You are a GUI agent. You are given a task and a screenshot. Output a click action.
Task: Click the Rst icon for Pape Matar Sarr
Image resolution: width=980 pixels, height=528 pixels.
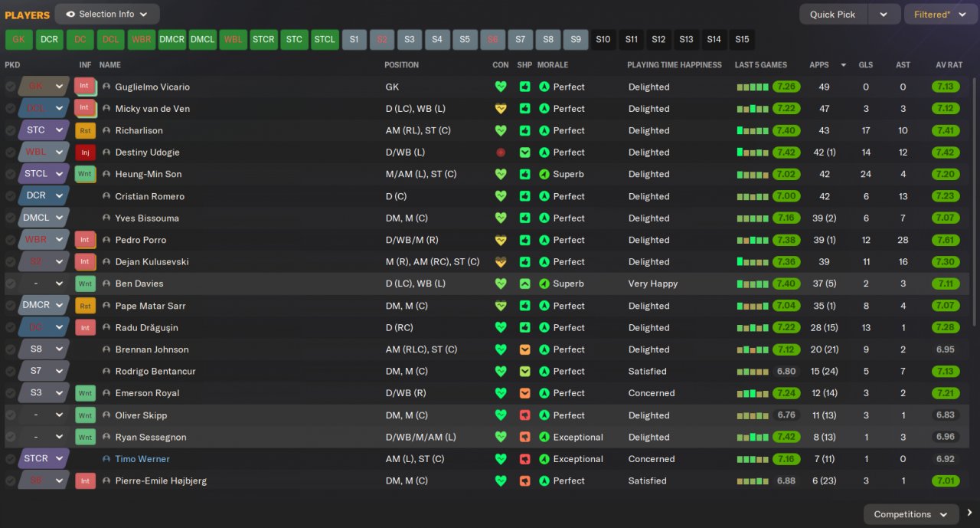pyautogui.click(x=85, y=306)
